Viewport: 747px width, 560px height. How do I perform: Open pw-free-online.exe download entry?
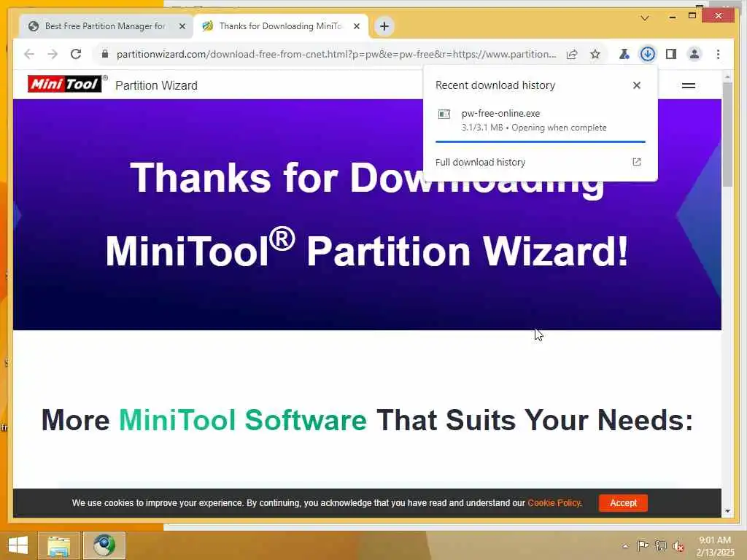click(x=540, y=120)
